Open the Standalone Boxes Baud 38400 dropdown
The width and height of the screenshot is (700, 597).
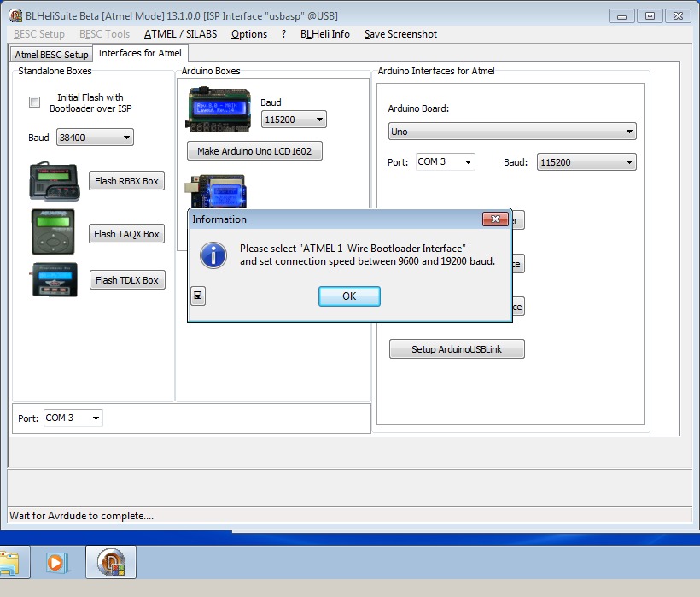click(95, 138)
